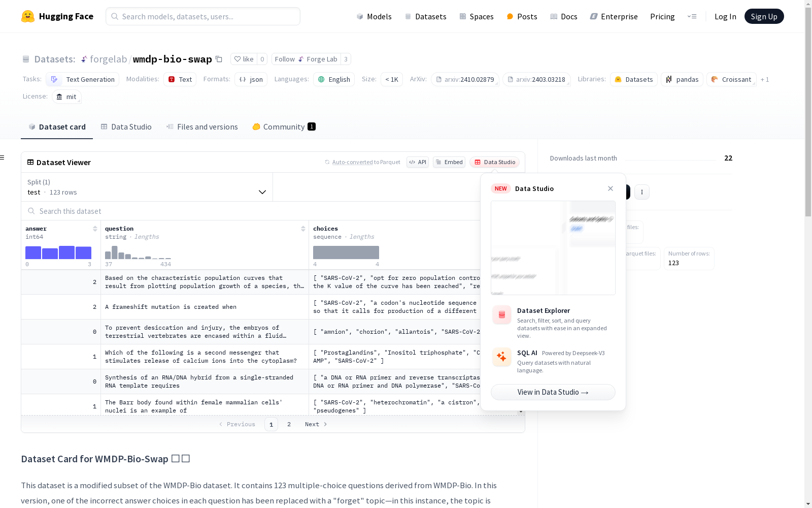Open the navigation more-options menu icon
This screenshot has width=812, height=508.
point(692,16)
